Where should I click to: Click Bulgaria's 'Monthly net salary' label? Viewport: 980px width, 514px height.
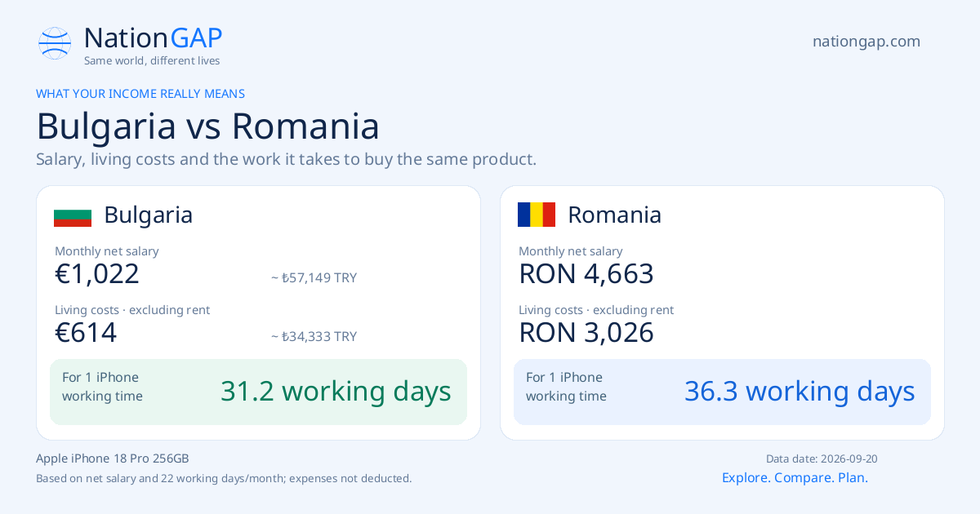(x=107, y=251)
